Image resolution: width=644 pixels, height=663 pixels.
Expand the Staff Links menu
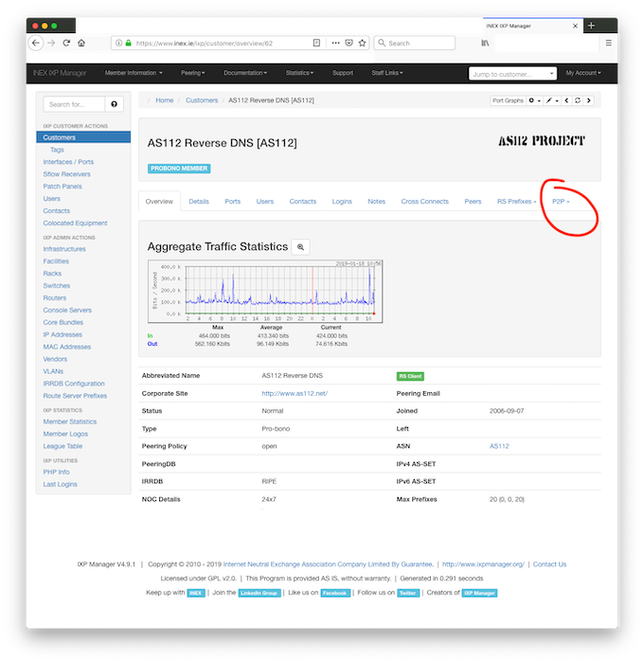click(387, 73)
